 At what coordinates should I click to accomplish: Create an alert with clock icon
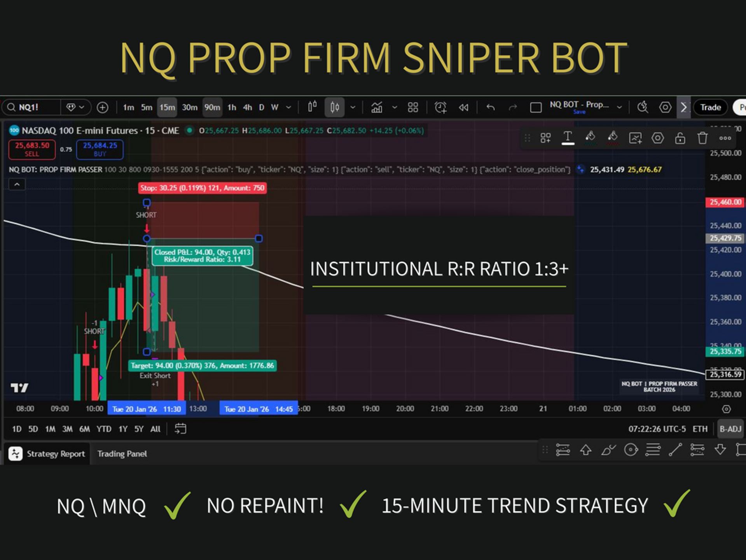click(440, 107)
